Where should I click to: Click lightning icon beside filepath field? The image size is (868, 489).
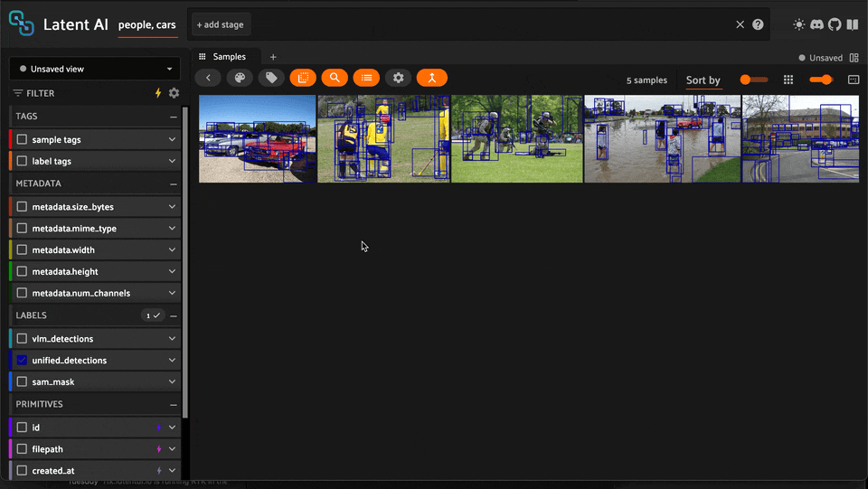(x=159, y=449)
